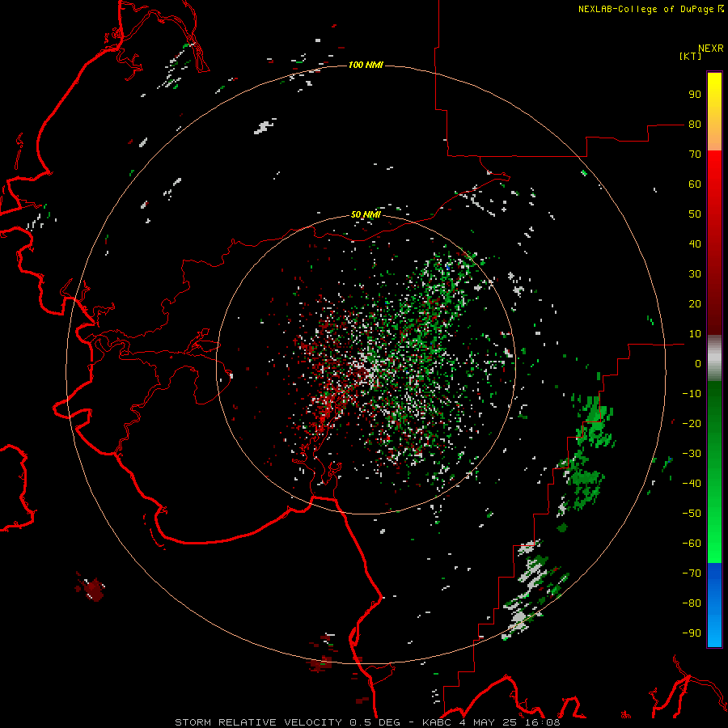Click the 0 value on velocity scale
728x728 pixels.
coord(698,363)
